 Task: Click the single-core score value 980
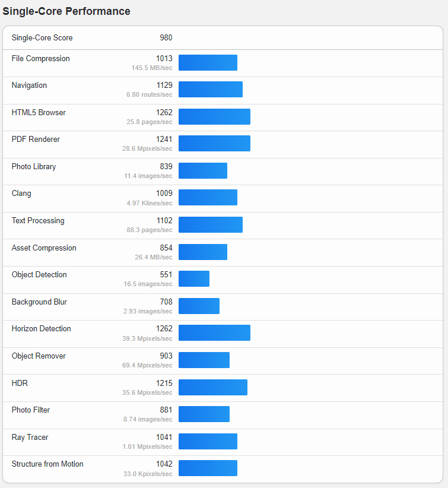[x=166, y=38]
